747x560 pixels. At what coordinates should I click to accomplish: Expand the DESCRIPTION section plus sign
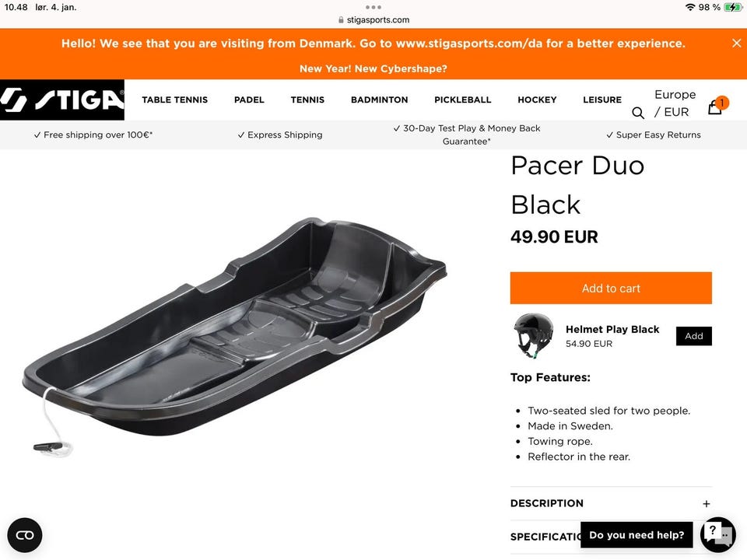(x=706, y=503)
